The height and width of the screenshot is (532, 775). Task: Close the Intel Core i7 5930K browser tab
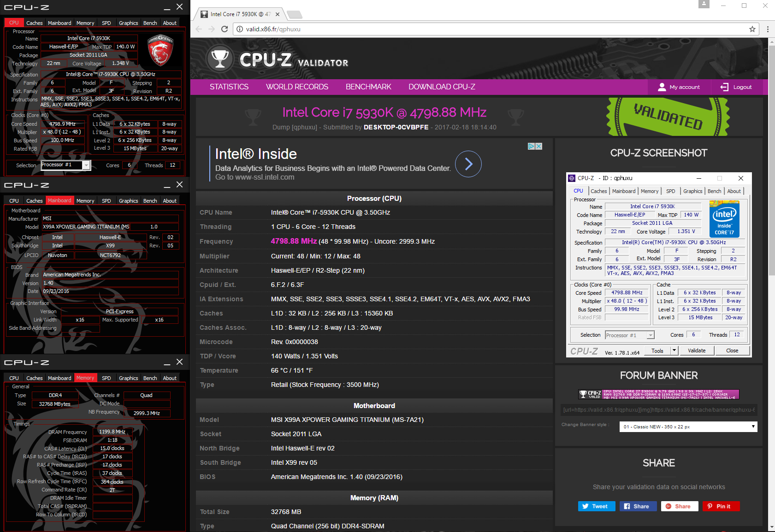(278, 14)
